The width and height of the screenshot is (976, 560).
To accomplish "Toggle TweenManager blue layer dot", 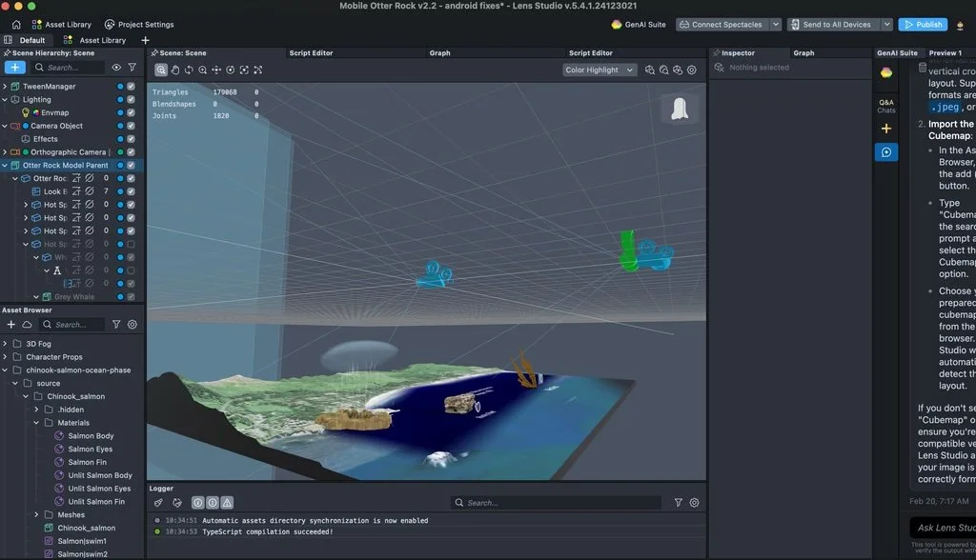I will click(120, 86).
